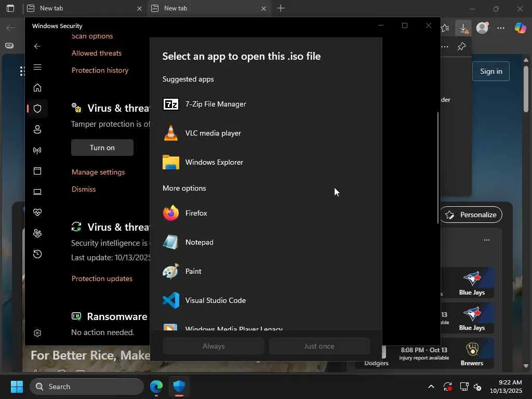Toggle the hamburger navigation menu in Windows Security
Screen dimensions: 532x399
coord(37,67)
